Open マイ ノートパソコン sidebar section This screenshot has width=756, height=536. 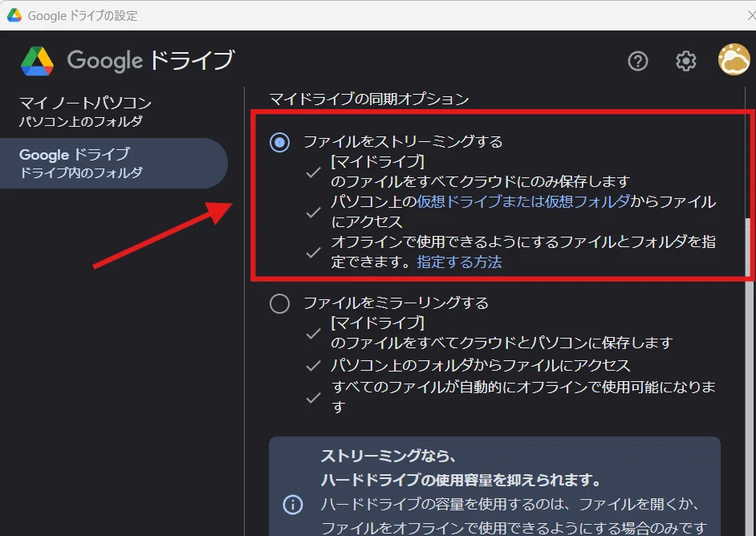pos(85,112)
